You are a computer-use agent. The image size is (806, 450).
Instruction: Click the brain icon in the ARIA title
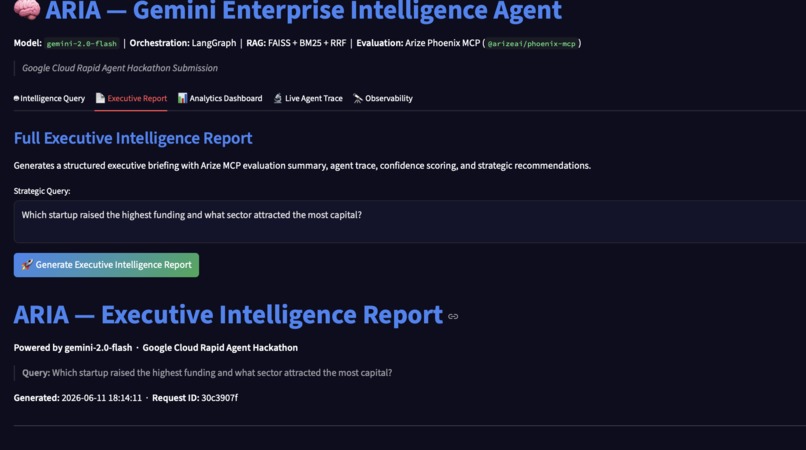27,9
